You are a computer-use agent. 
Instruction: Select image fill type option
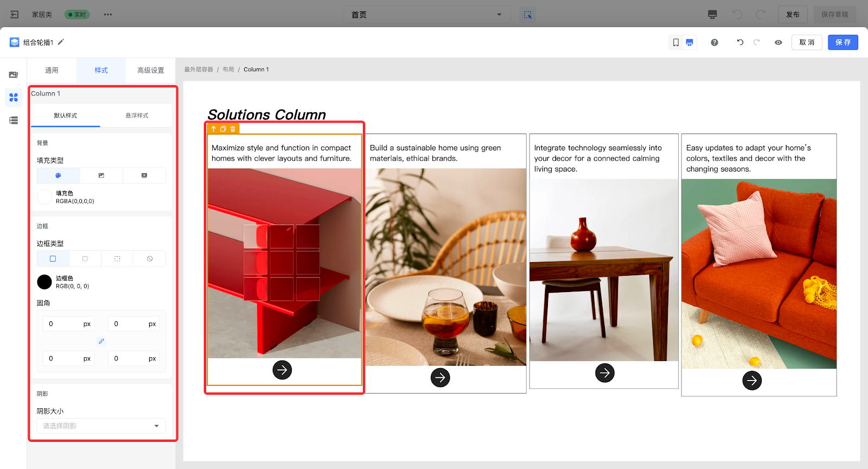coord(101,176)
